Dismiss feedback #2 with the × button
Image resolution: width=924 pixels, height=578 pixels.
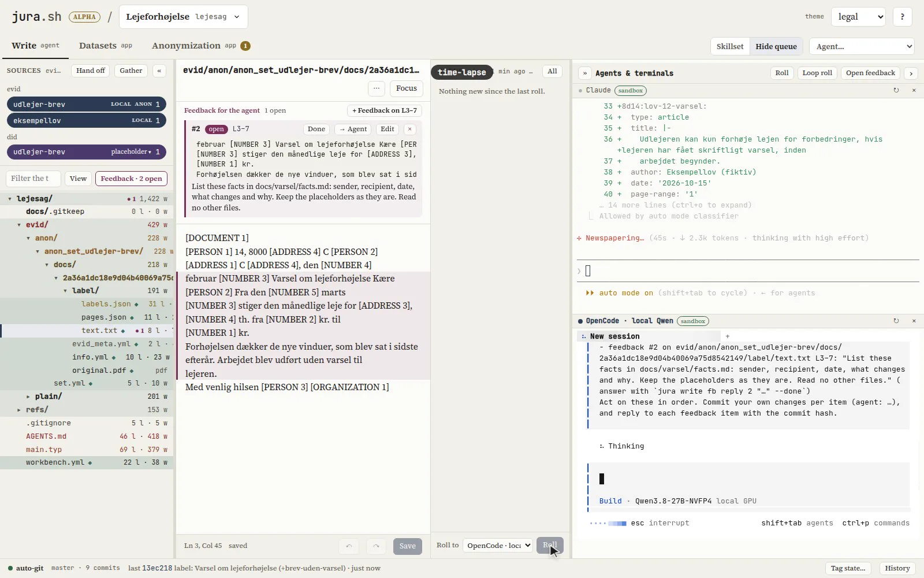point(409,129)
